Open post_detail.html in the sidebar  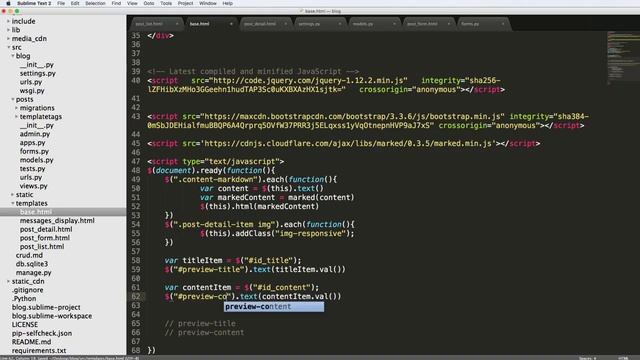(x=46, y=229)
